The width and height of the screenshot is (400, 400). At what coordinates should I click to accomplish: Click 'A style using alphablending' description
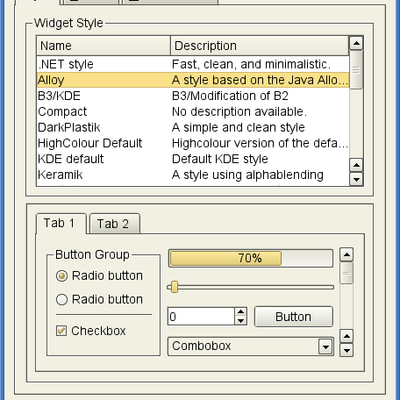coord(248,175)
